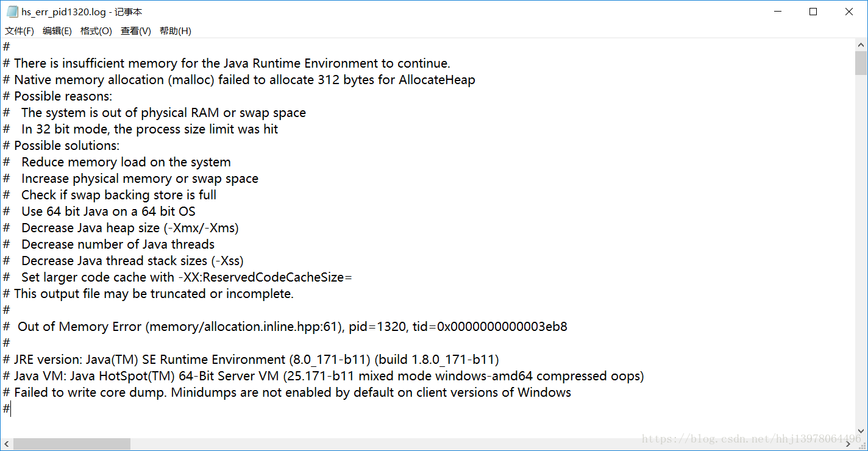Screen dimensions: 868x451
Task: Place cursor on the Possible reasons line
Action: click(x=57, y=96)
